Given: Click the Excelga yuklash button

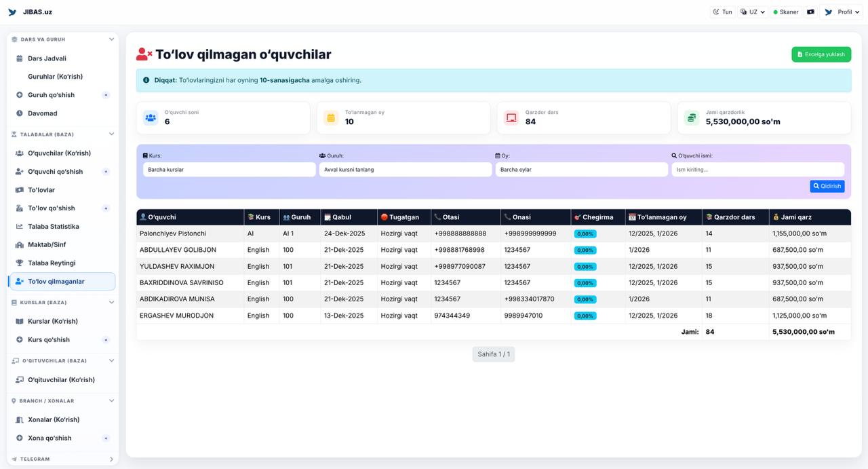Looking at the screenshot, I should pyautogui.click(x=821, y=54).
